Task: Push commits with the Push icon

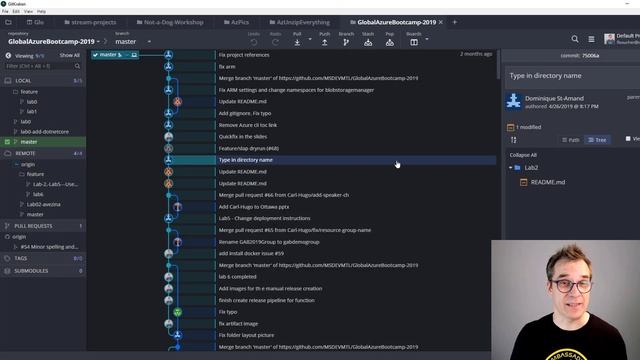Action: pos(324,42)
